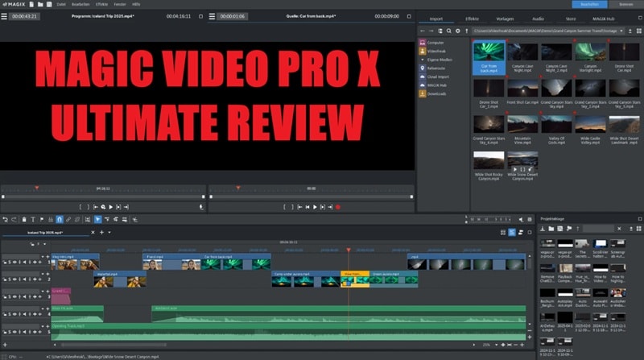Open the Datei menu

point(61,5)
